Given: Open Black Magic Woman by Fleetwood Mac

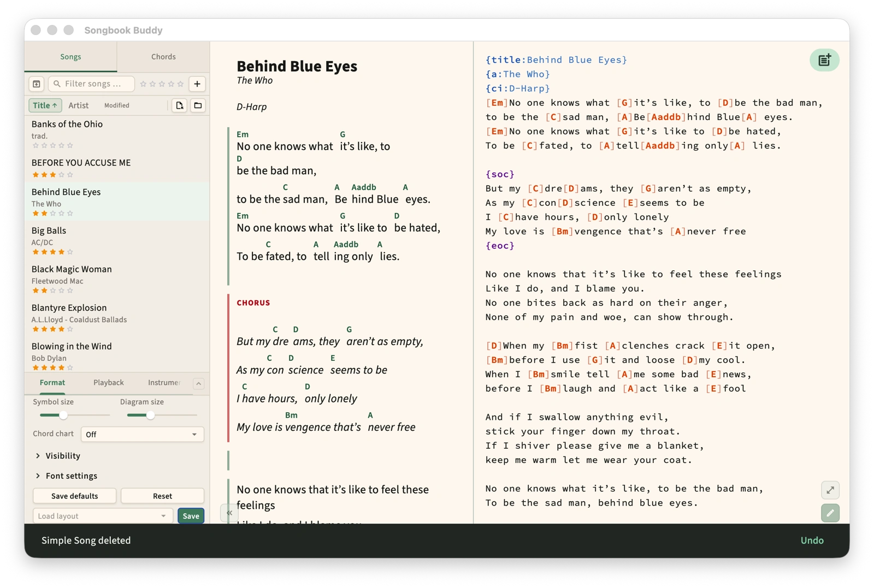Looking at the screenshot, I should click(x=117, y=279).
